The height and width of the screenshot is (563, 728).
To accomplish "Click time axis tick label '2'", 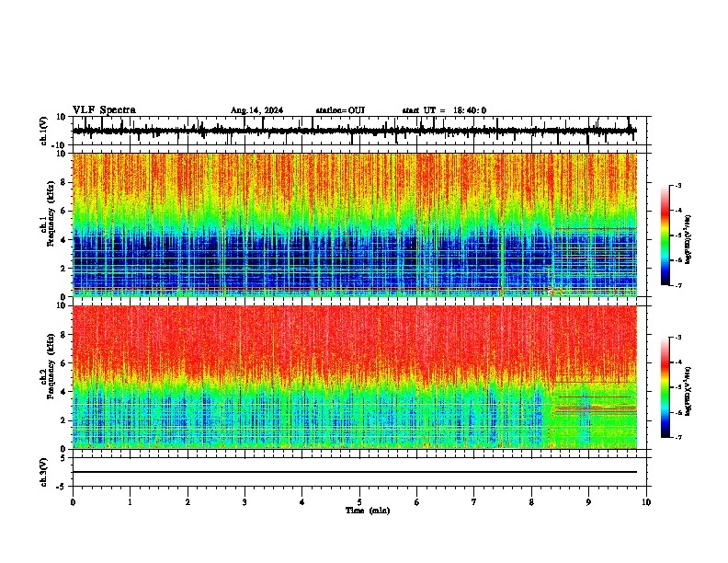I will (188, 502).
